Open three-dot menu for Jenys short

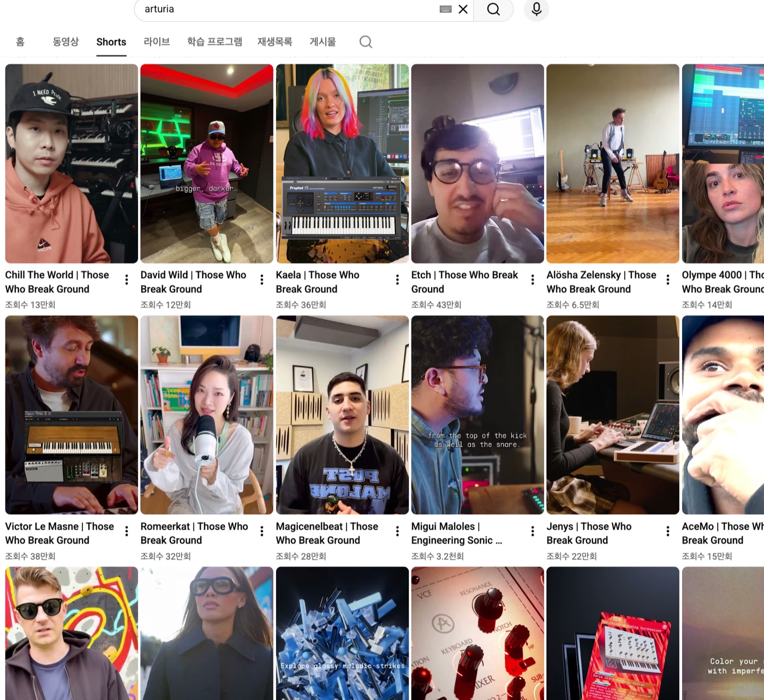668,531
